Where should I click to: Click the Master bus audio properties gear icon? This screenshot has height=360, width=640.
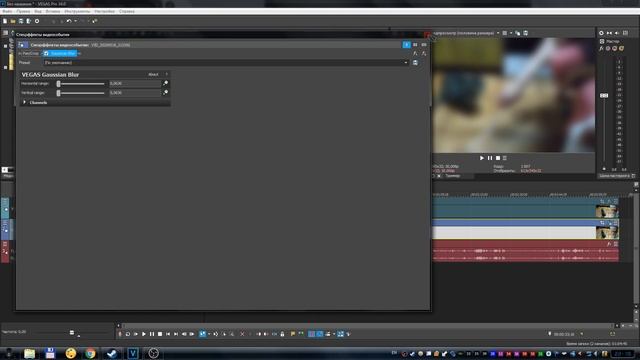click(x=601, y=33)
